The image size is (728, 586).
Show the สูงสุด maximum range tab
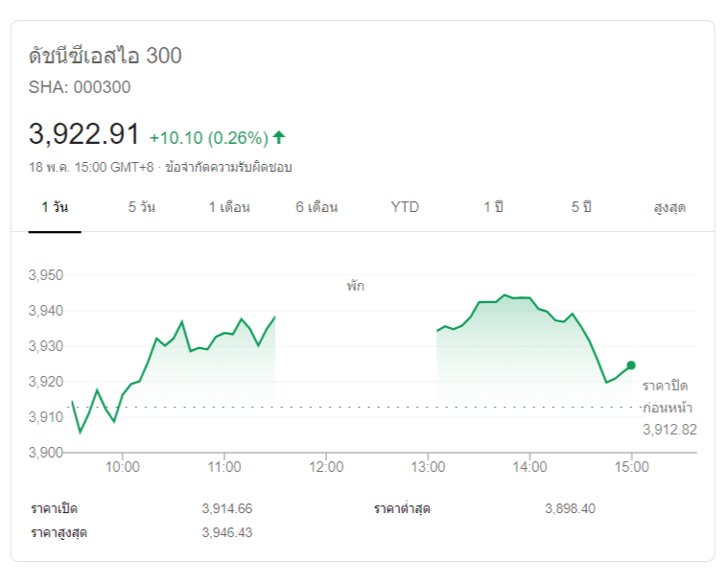click(x=669, y=207)
